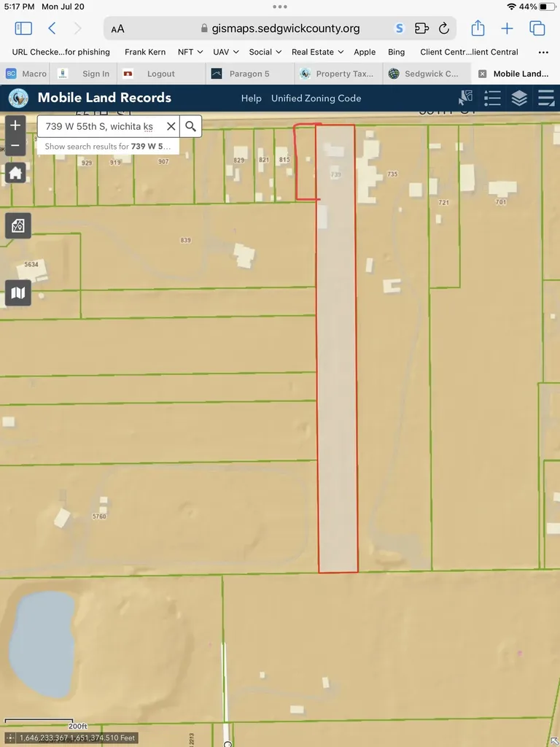560x747 pixels.
Task: Reload the page in Safari
Action: [444, 28]
